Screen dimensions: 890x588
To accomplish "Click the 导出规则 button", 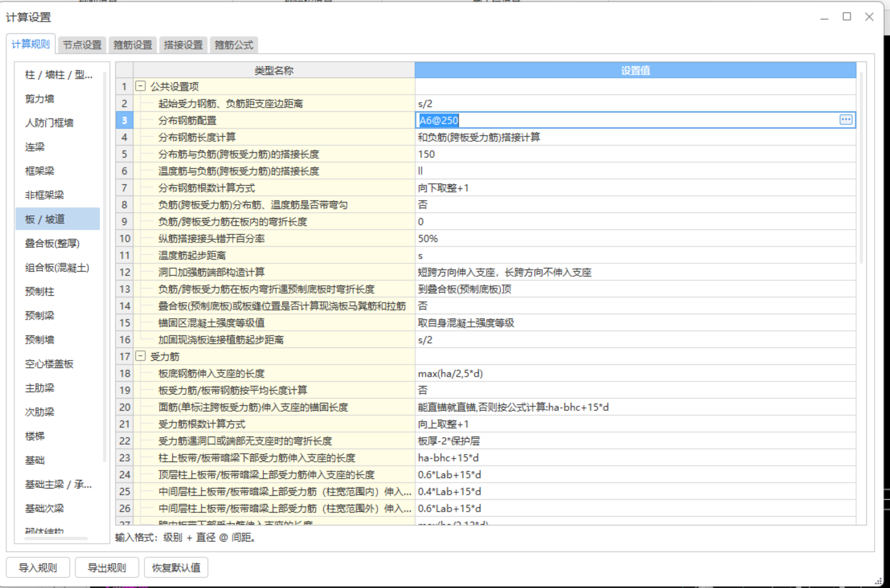I will click(x=107, y=568).
